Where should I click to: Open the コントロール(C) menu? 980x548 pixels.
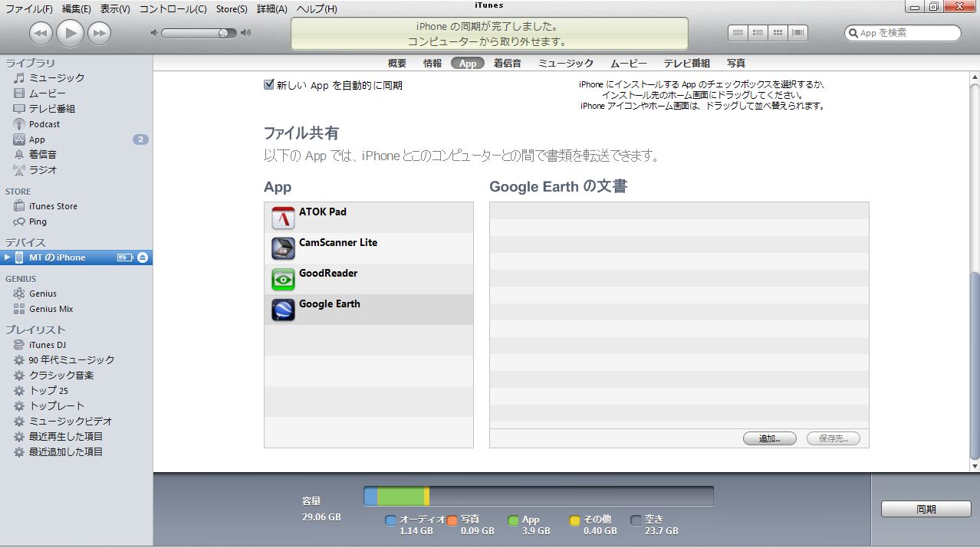click(x=173, y=8)
